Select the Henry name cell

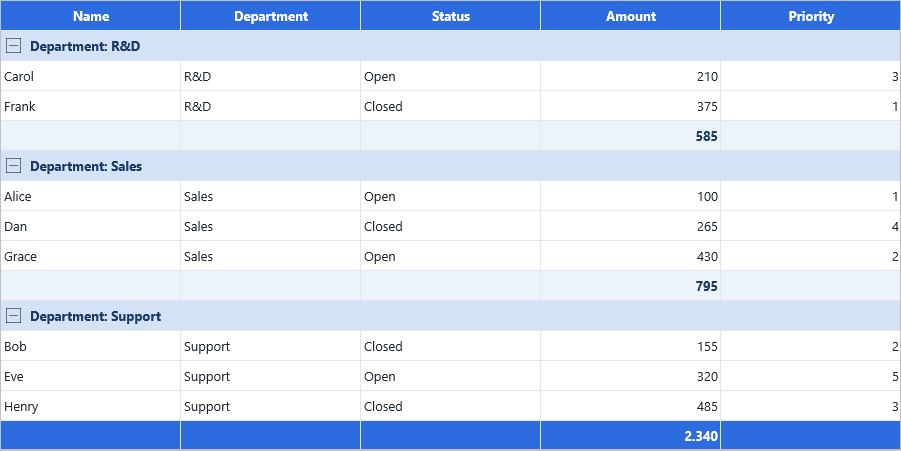(x=91, y=406)
